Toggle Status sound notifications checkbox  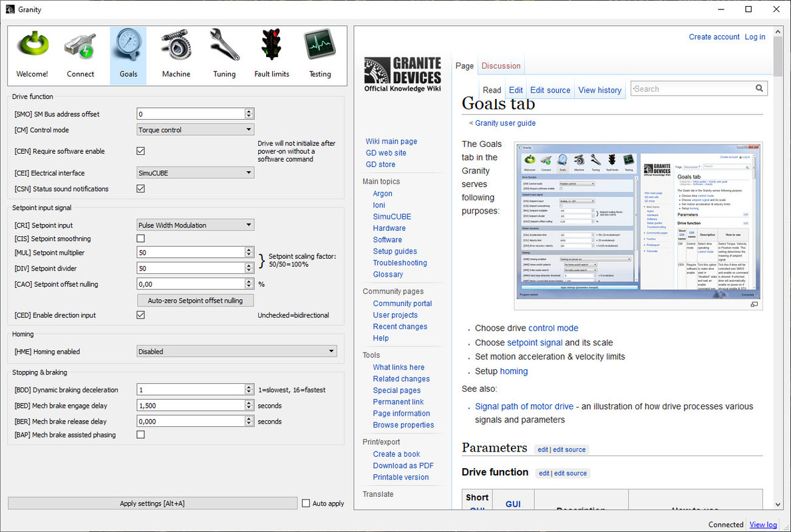click(x=141, y=189)
